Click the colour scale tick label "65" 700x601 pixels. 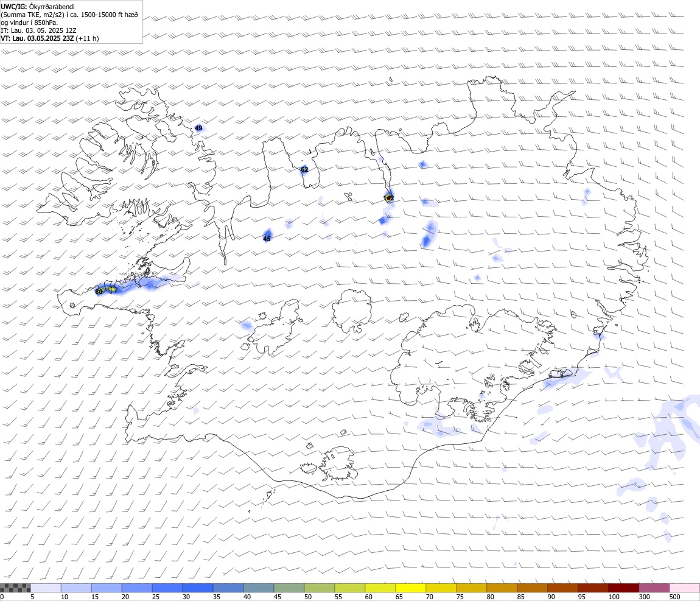point(399,597)
